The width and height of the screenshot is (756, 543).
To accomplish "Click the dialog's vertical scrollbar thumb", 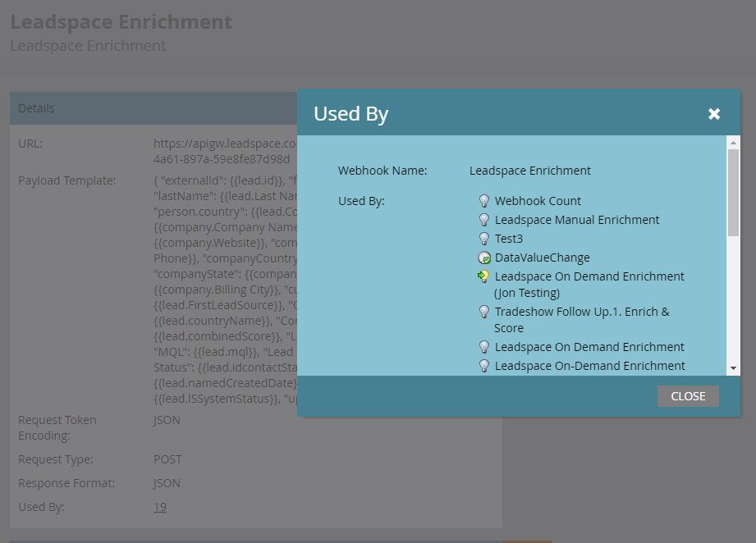I will [x=733, y=193].
